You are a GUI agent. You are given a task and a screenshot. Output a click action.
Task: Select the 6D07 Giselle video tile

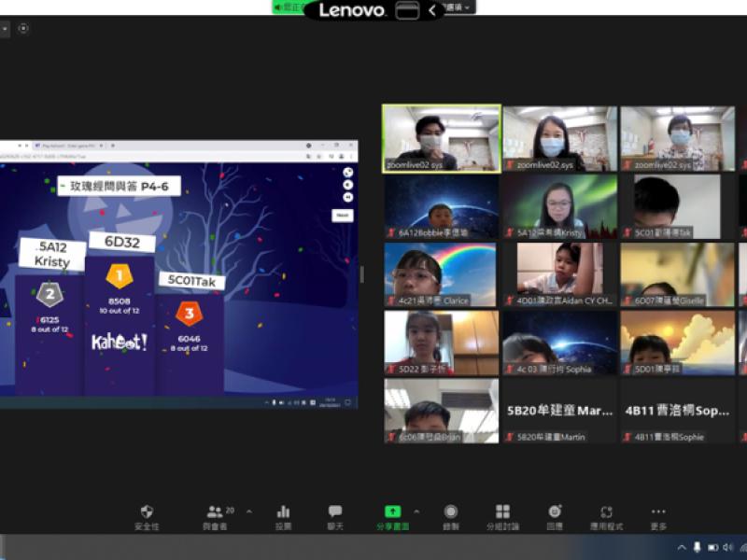[678, 274]
